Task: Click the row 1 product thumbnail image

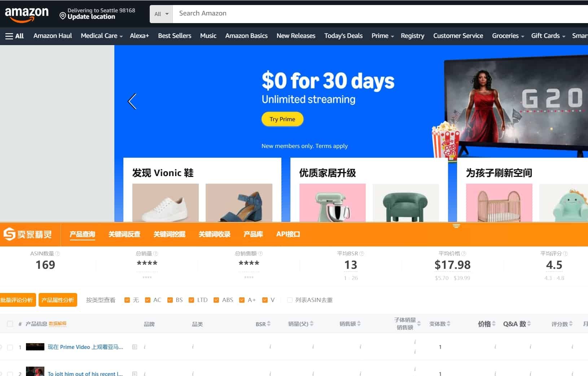Action: (x=35, y=347)
